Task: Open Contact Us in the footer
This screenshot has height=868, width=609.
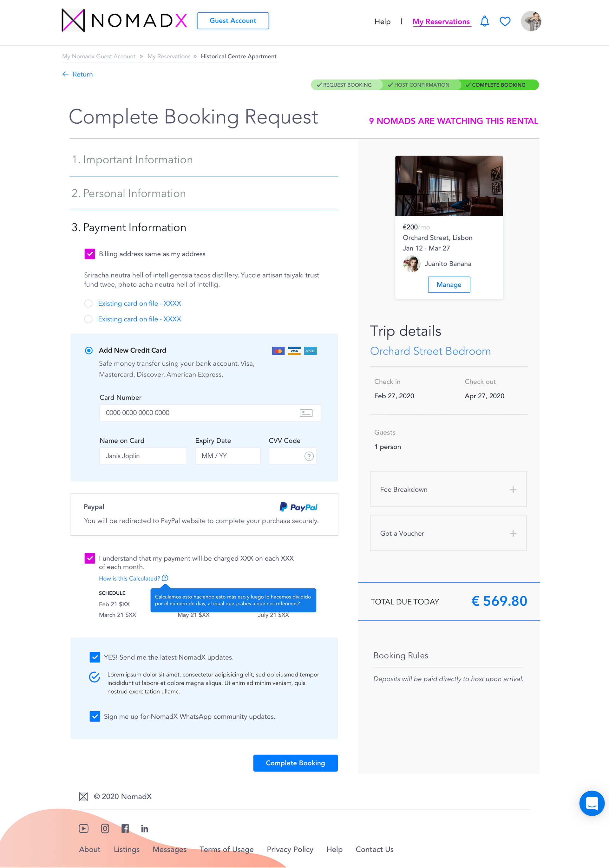Action: click(374, 849)
